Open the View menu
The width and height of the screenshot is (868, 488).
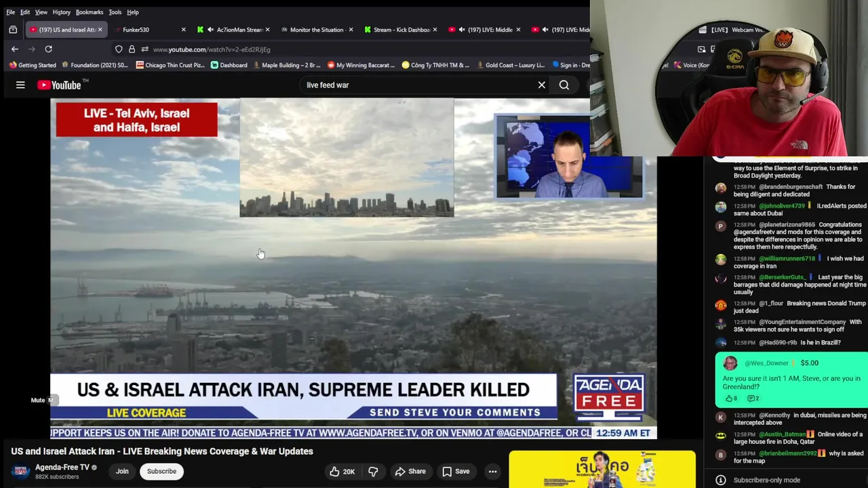click(41, 12)
